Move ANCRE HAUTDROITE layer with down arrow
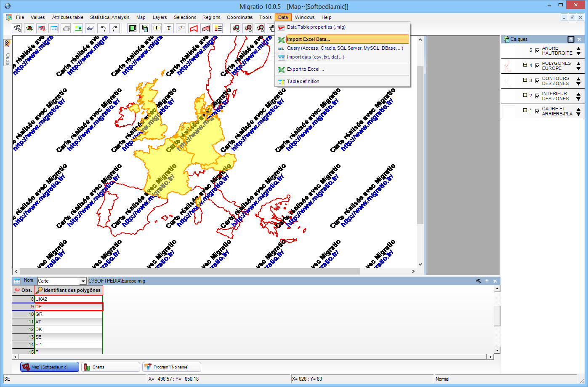The image size is (588, 387). pyautogui.click(x=578, y=53)
